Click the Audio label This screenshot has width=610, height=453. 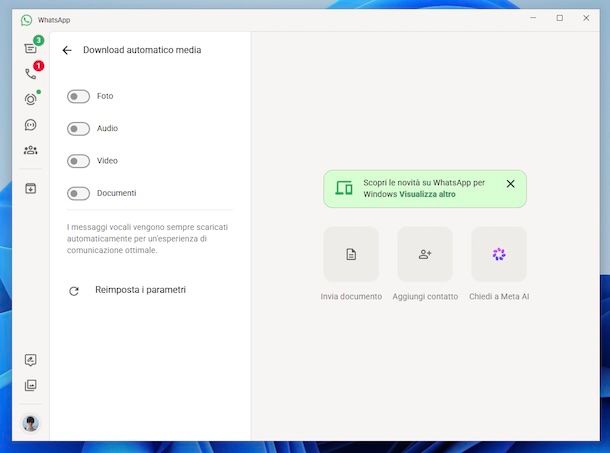point(107,128)
